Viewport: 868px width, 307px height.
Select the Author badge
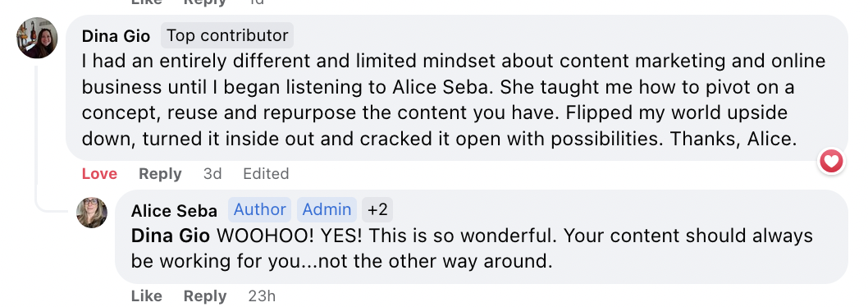(259, 209)
